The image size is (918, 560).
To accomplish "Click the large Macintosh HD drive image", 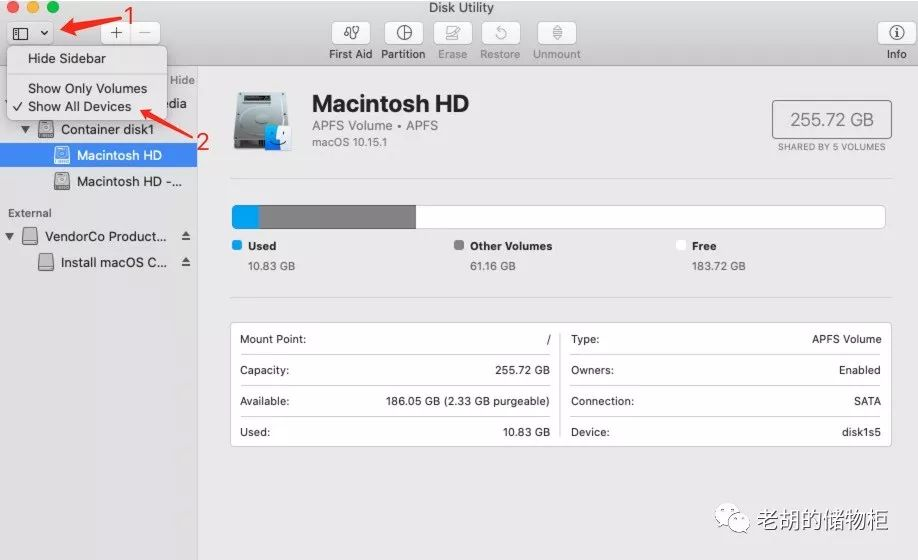I will (x=262, y=121).
